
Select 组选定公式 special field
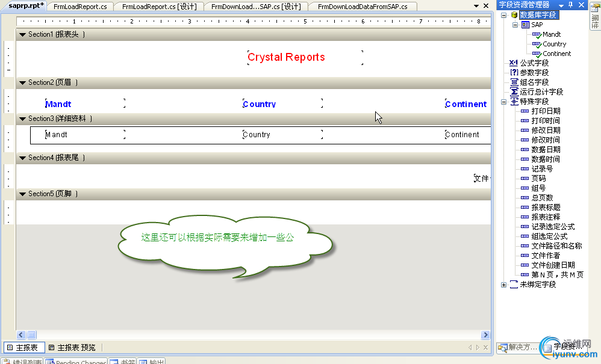click(x=549, y=236)
